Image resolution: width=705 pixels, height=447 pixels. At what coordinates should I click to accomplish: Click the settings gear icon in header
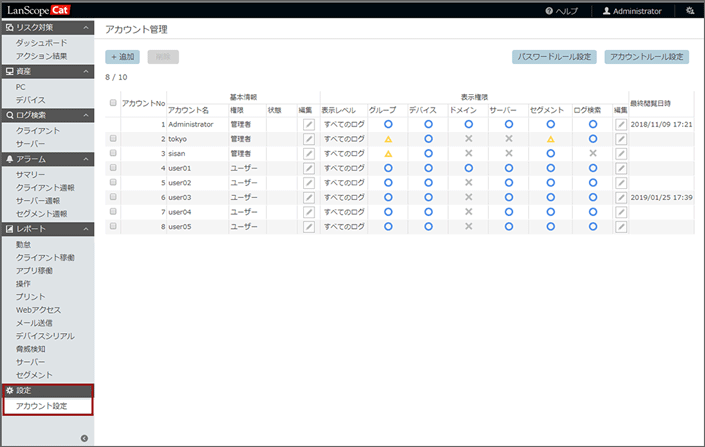pyautogui.click(x=689, y=10)
